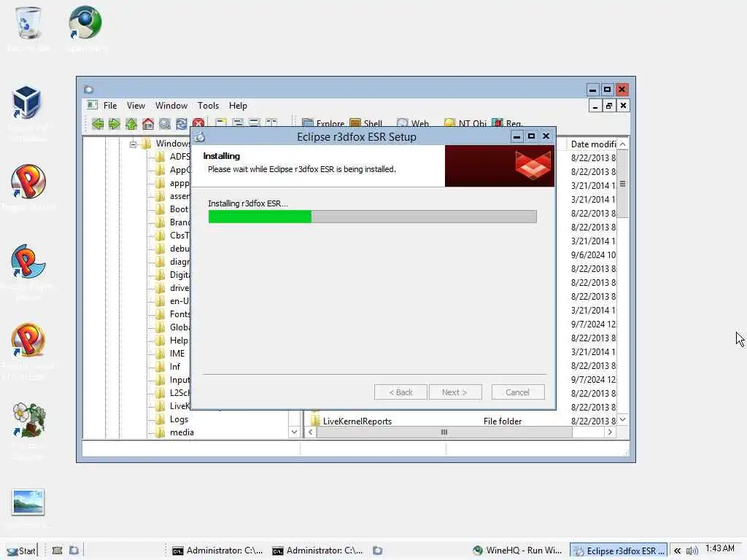The height and width of the screenshot is (560, 747).
Task: Open the File menu in the explorer window
Action: tap(110, 106)
